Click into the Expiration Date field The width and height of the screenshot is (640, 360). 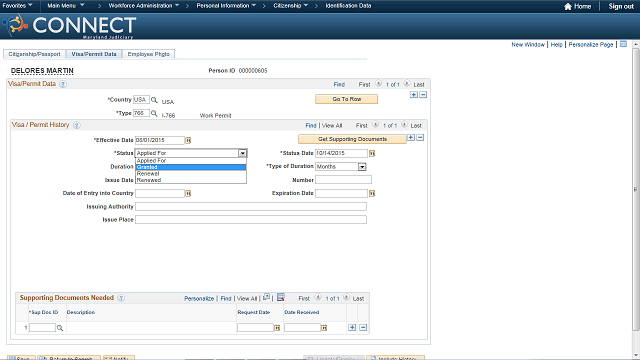pyautogui.click(x=341, y=193)
